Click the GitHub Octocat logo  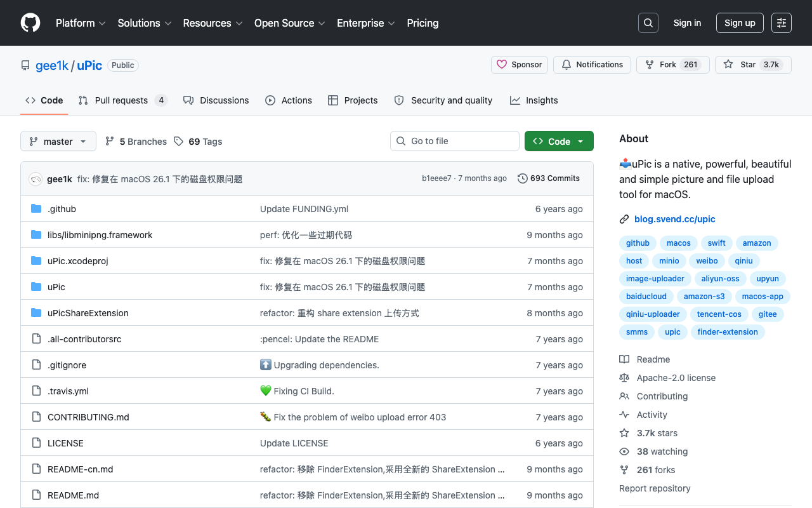pos(30,23)
